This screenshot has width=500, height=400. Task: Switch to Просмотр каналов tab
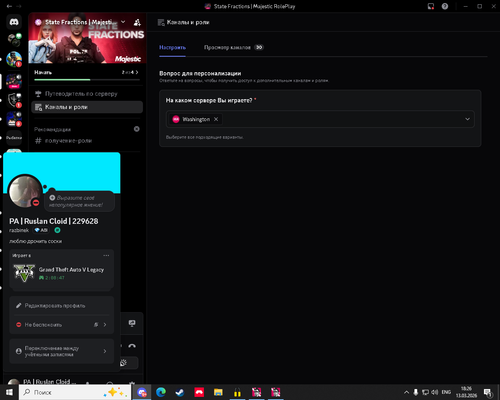[x=234, y=47]
